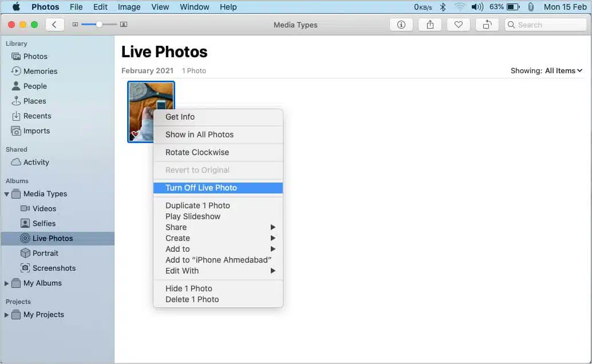Click the Favorite heart toolbar button
Viewport: 592px width, 364px height.
pyautogui.click(x=459, y=25)
